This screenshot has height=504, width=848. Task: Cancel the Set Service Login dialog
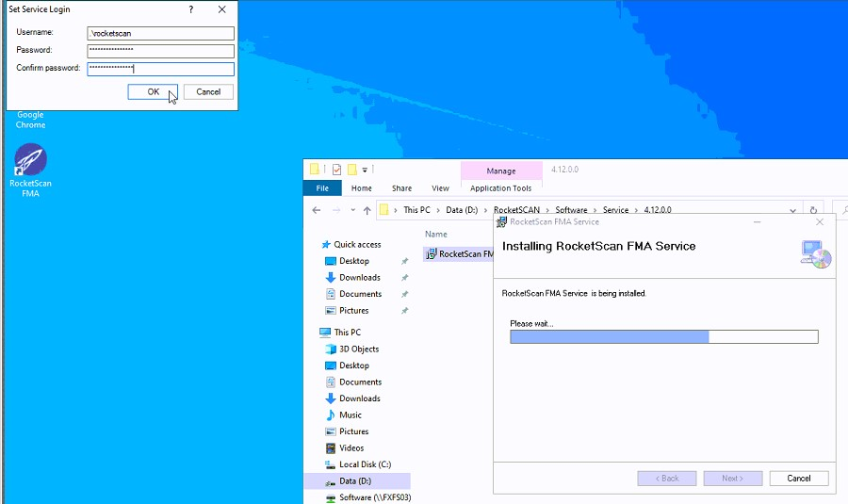[208, 92]
